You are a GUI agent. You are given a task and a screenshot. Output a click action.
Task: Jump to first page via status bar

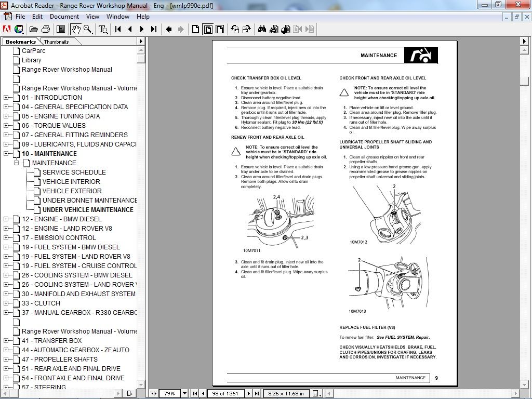(x=195, y=393)
